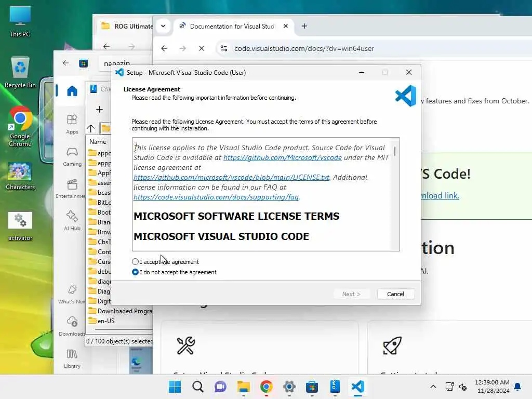Click the plus button in archive manager
This screenshot has height=399, width=532.
[99, 109]
